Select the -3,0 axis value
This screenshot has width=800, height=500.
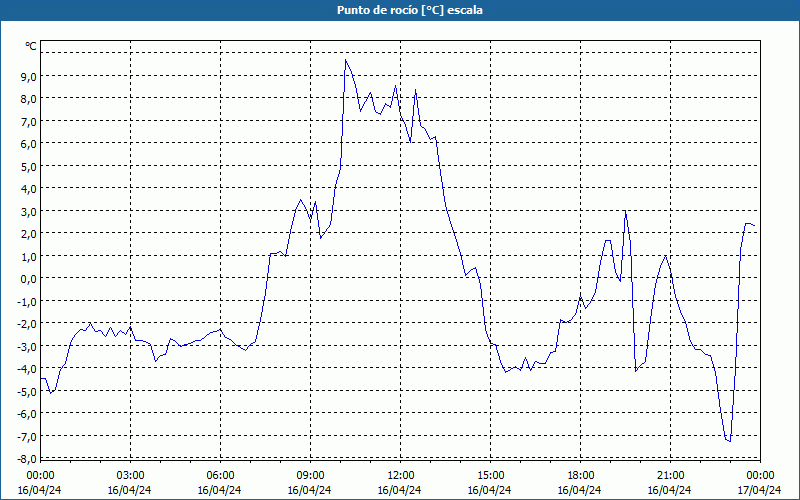[27, 346]
